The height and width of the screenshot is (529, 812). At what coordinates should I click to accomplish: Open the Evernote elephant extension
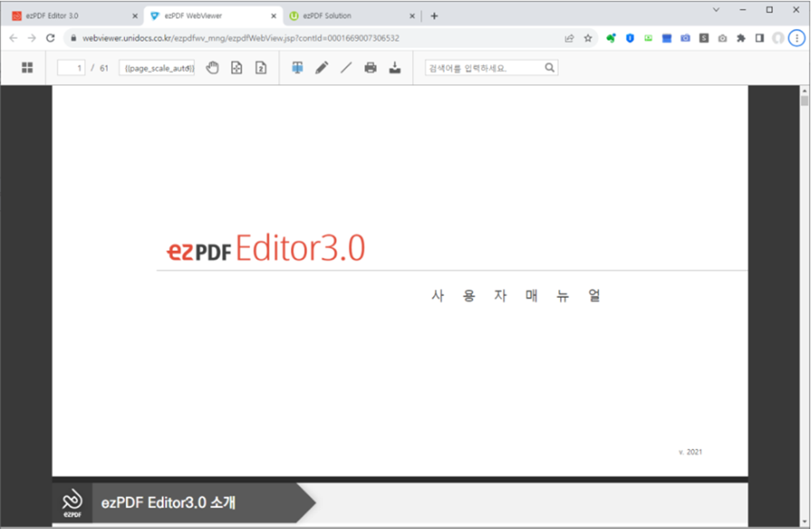coord(612,38)
